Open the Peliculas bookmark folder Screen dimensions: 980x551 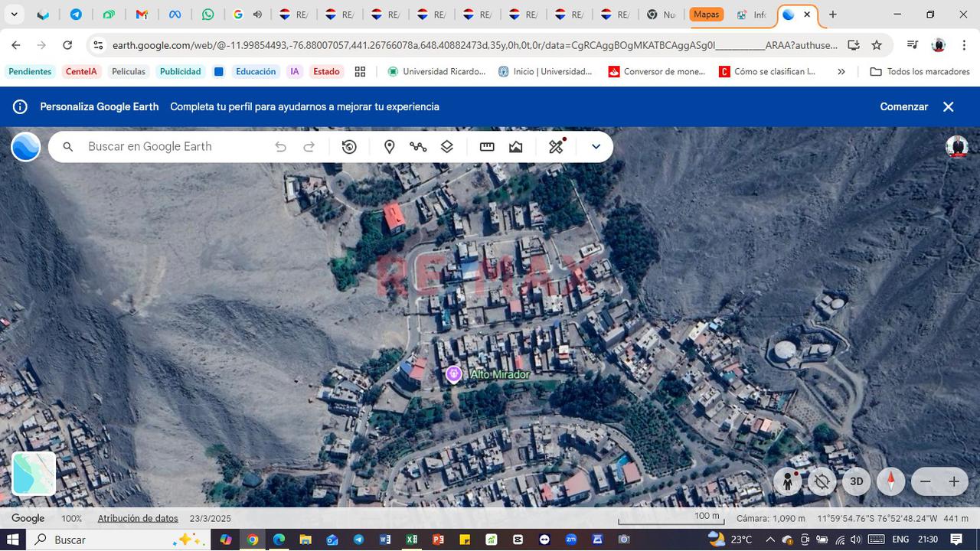[x=129, y=71]
